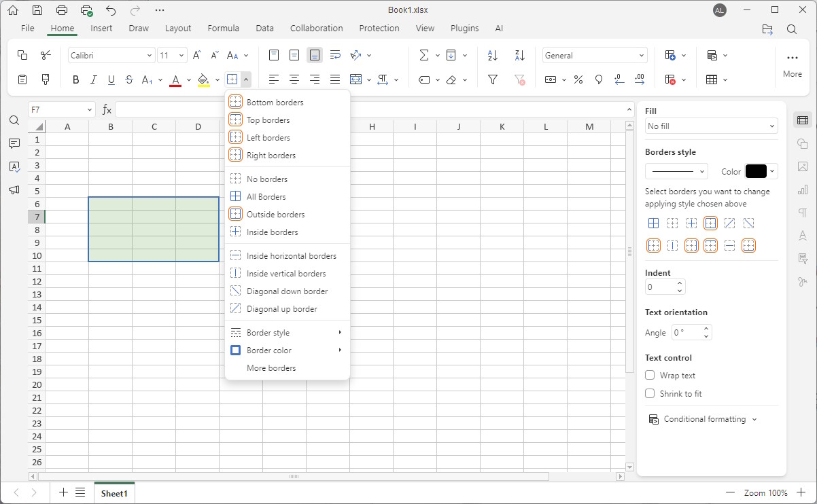Screen dimensions: 817x504
Task: Click More borders option
Action: tap(271, 368)
